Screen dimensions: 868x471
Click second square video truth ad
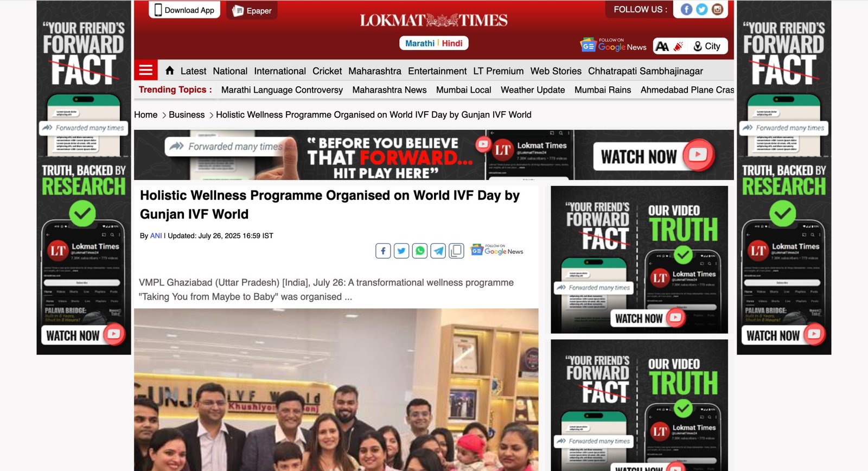click(639, 405)
